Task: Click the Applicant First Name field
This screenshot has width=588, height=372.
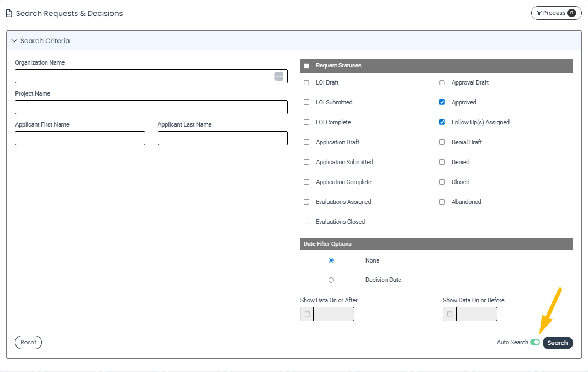Action: pos(80,138)
